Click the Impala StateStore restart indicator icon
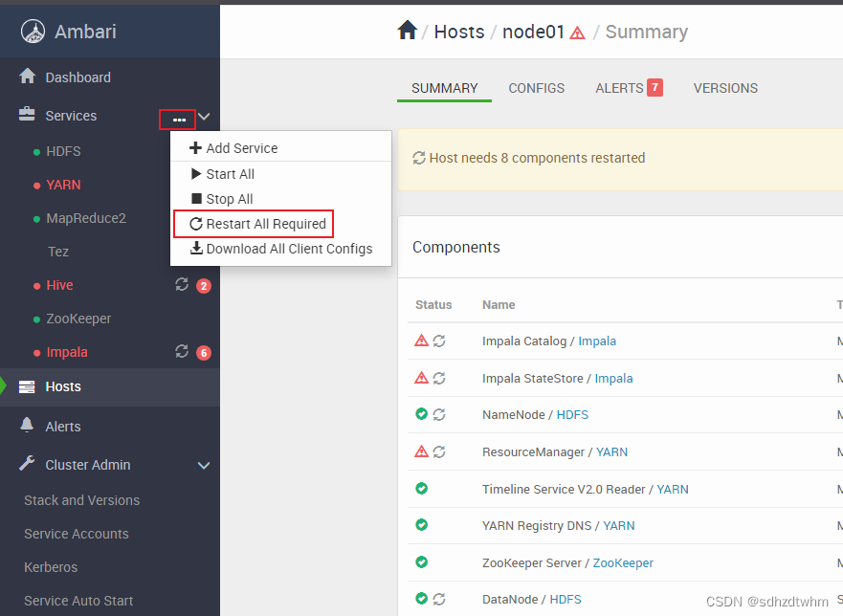Image resolution: width=843 pixels, height=616 pixels. pos(439,379)
